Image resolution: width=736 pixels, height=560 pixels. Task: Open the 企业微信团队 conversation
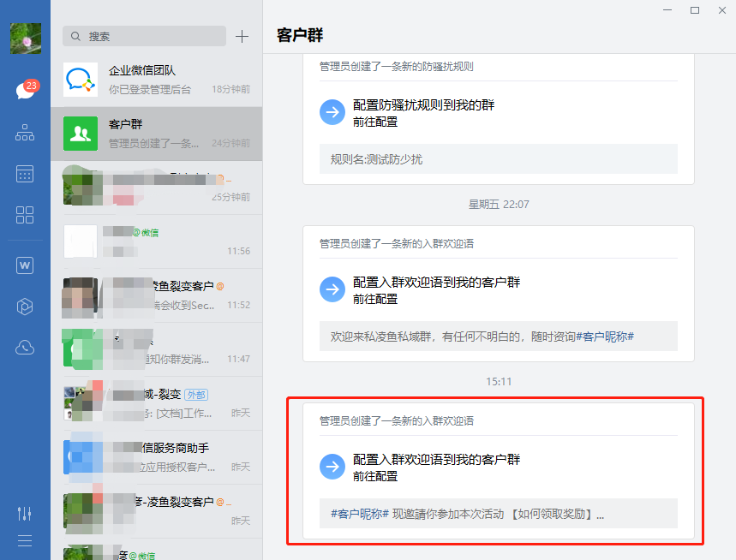point(156,80)
